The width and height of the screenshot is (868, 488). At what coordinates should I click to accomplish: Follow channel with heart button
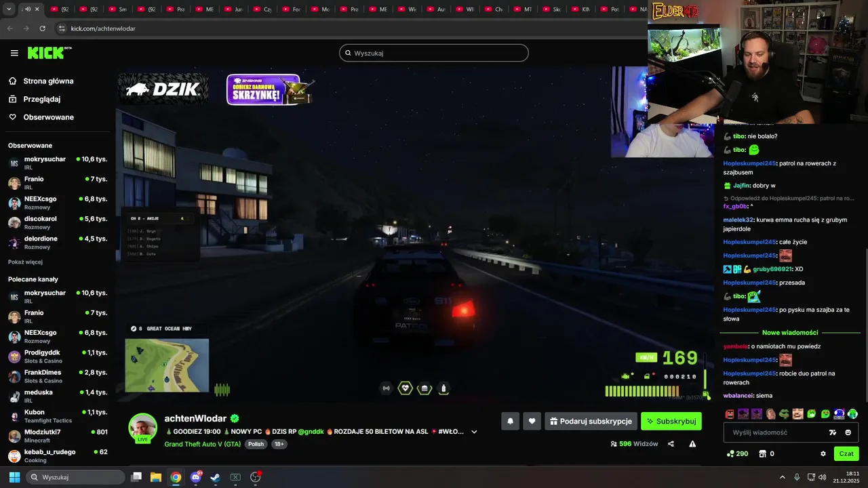532,421
